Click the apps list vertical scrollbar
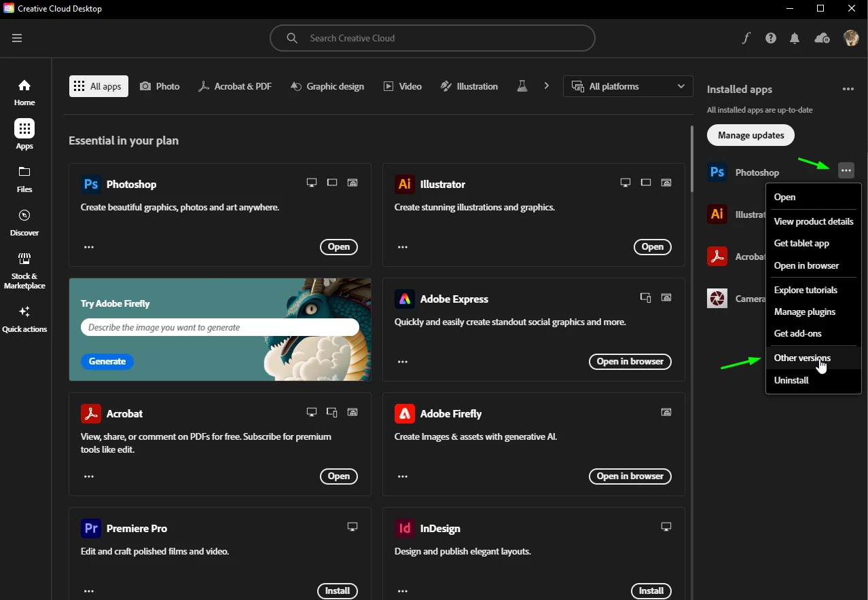This screenshot has width=868, height=600. [692, 157]
